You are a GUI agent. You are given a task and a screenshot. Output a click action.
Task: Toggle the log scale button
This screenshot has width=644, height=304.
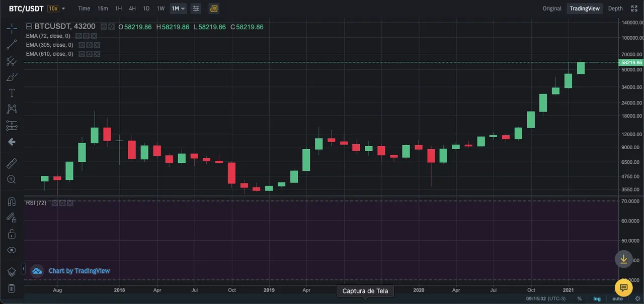597,298
